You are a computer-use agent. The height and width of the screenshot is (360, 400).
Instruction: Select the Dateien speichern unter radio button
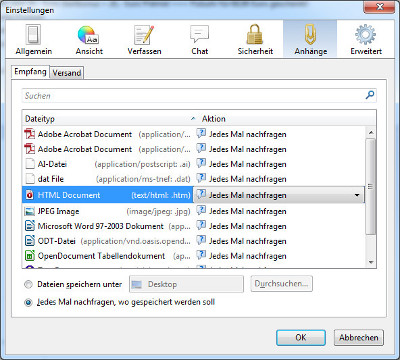29,284
